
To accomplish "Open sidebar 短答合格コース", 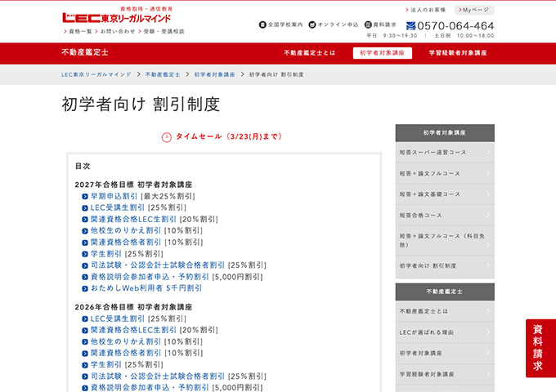I will [445, 216].
